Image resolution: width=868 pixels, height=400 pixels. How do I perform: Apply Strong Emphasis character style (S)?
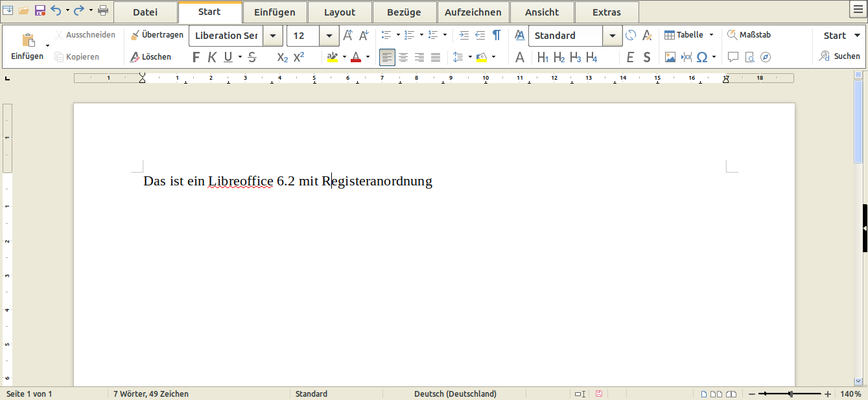pos(647,58)
